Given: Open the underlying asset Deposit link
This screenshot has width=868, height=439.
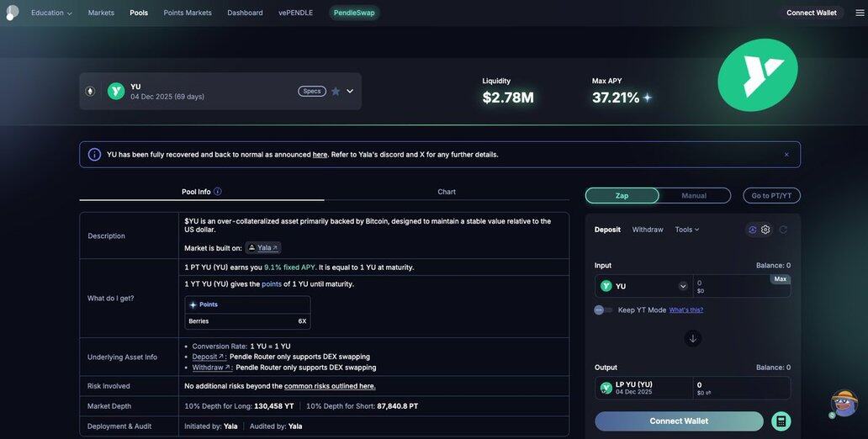Looking at the screenshot, I should tap(208, 357).
